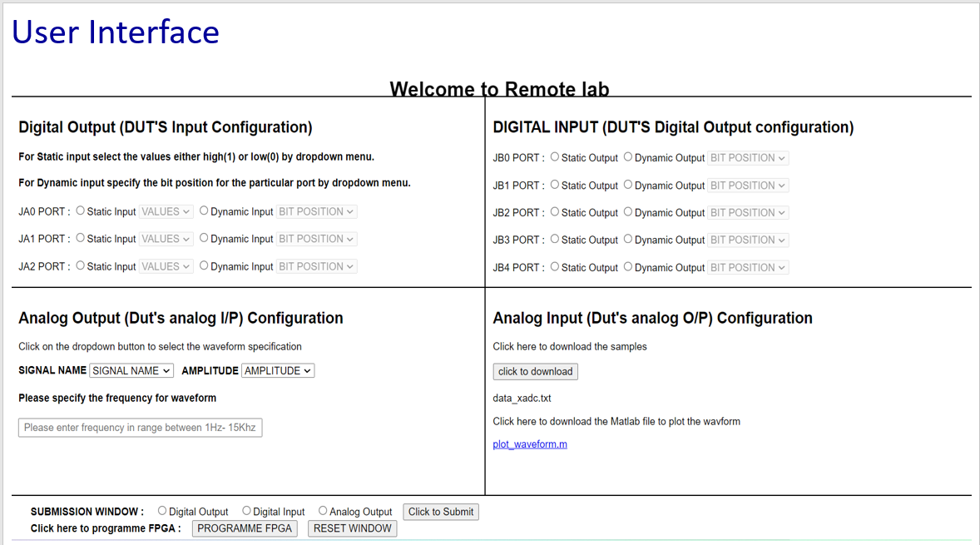Choose Digital Input in submission window

click(x=246, y=511)
